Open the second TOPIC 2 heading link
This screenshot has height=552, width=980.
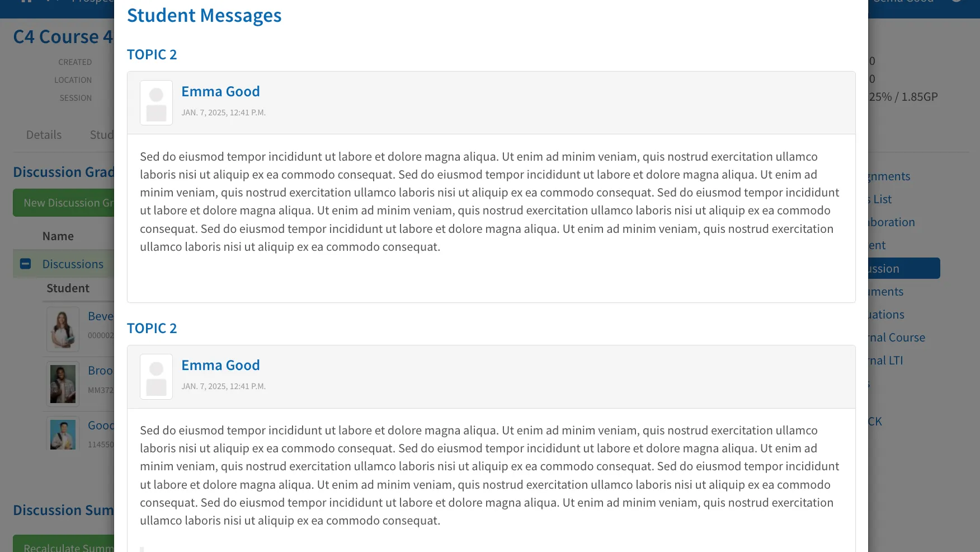(x=152, y=328)
